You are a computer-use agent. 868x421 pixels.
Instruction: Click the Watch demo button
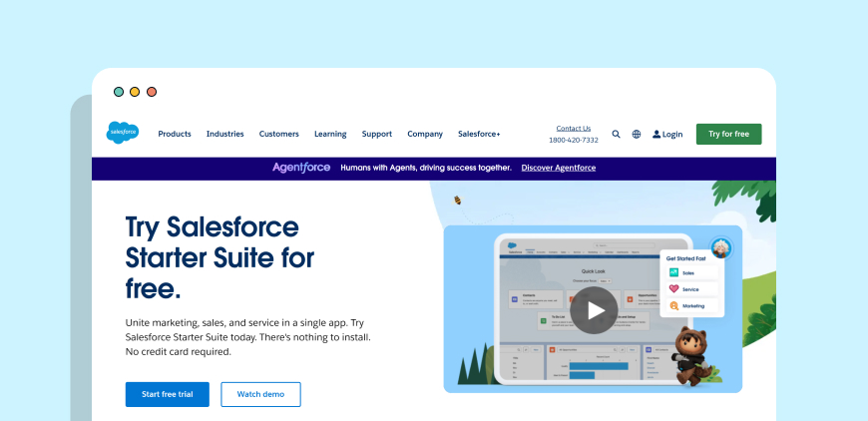tap(260, 394)
